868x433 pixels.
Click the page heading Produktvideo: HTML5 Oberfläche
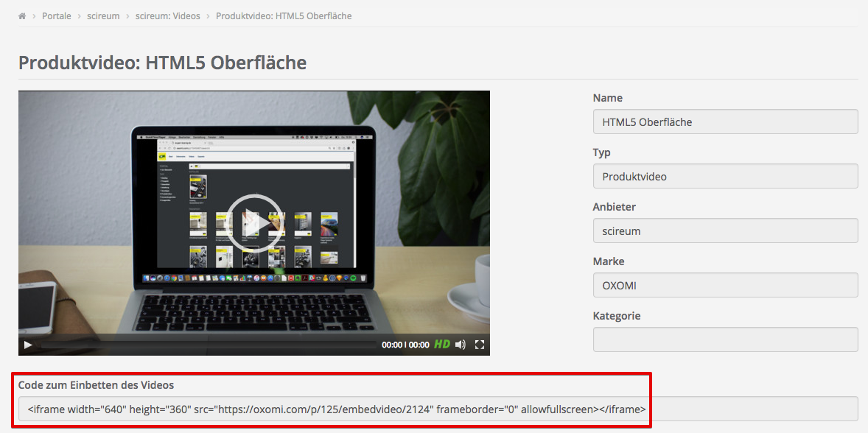coord(162,63)
